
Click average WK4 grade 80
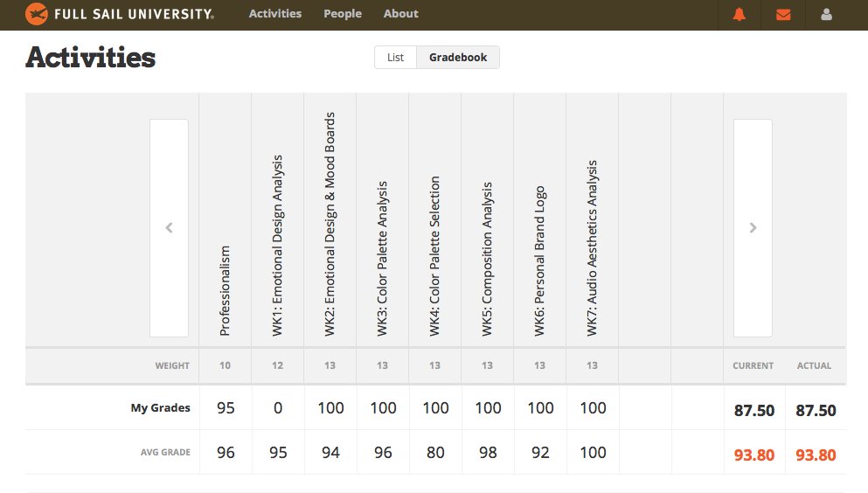(435, 453)
